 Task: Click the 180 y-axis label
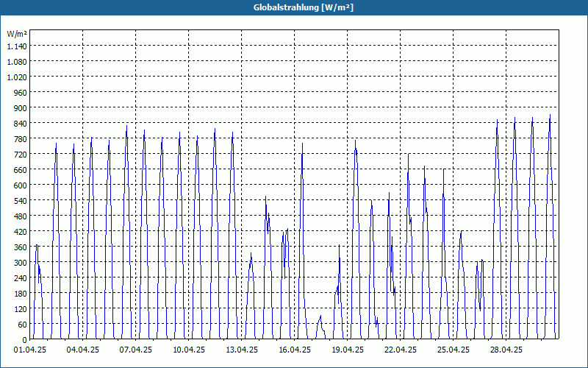(21, 294)
